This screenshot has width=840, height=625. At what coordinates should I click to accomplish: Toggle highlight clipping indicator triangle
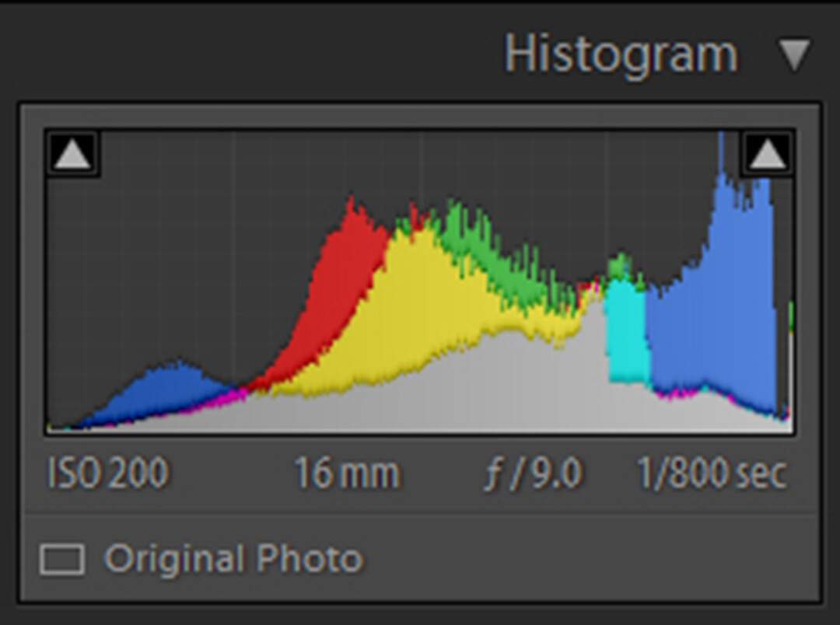pos(767,154)
